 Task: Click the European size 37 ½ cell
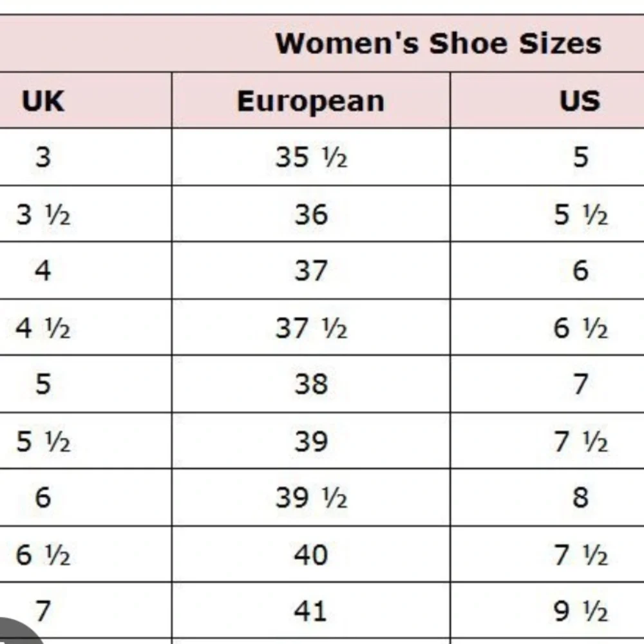[x=311, y=328]
